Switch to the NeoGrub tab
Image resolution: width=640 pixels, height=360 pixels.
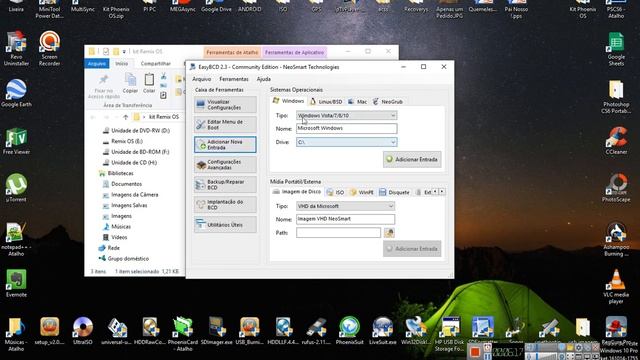tap(388, 101)
